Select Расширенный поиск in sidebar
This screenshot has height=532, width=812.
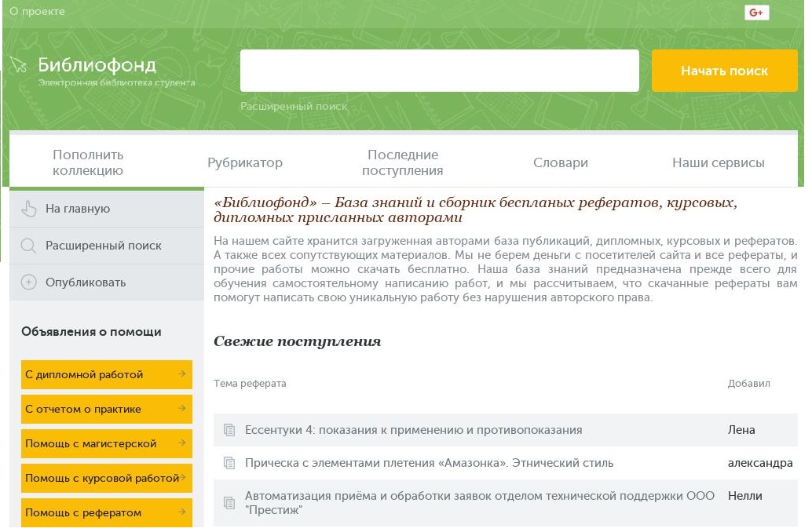coord(107,246)
